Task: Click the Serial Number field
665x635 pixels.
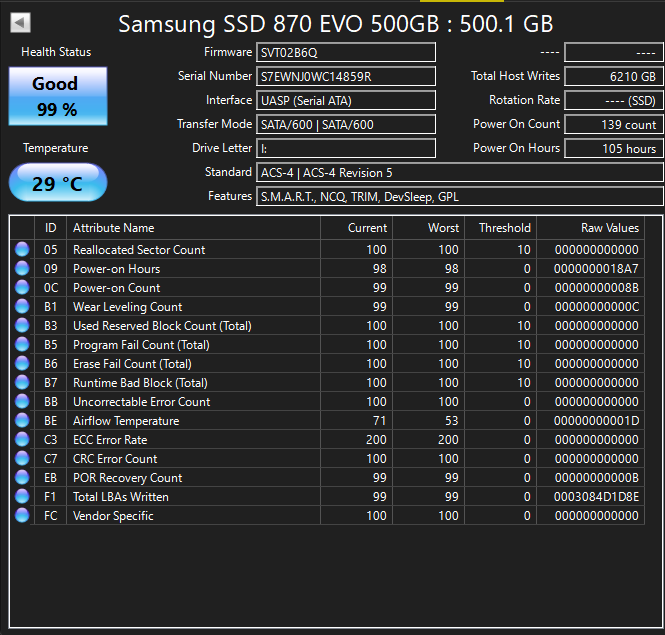Action: [346, 76]
